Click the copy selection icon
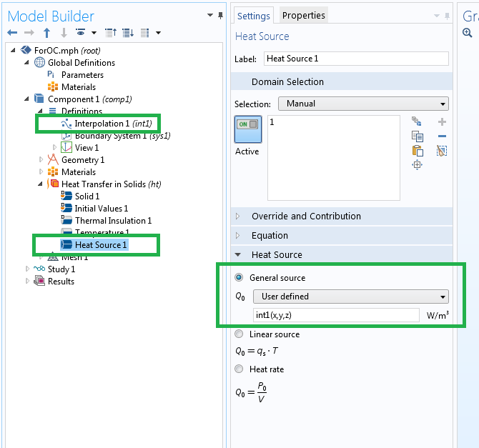 point(418,136)
